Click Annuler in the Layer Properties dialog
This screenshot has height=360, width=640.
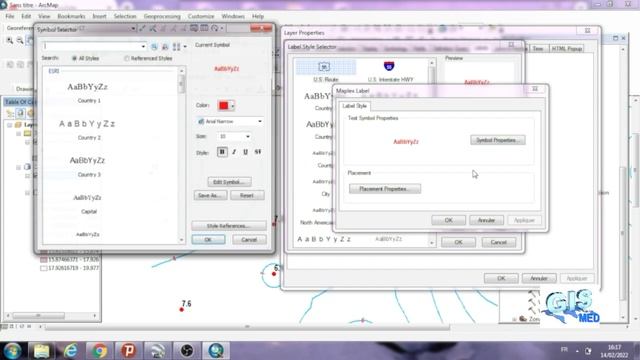coord(539,278)
